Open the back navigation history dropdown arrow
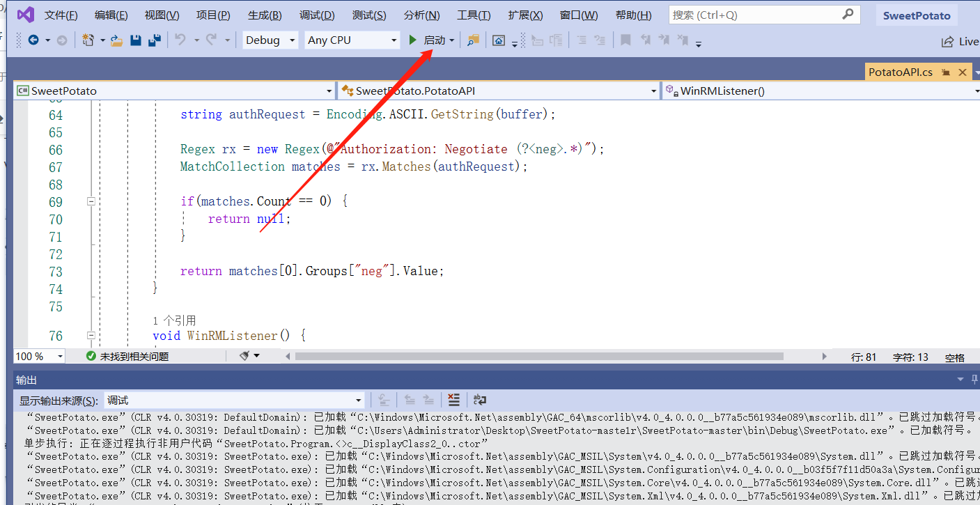980x505 pixels. [47, 40]
